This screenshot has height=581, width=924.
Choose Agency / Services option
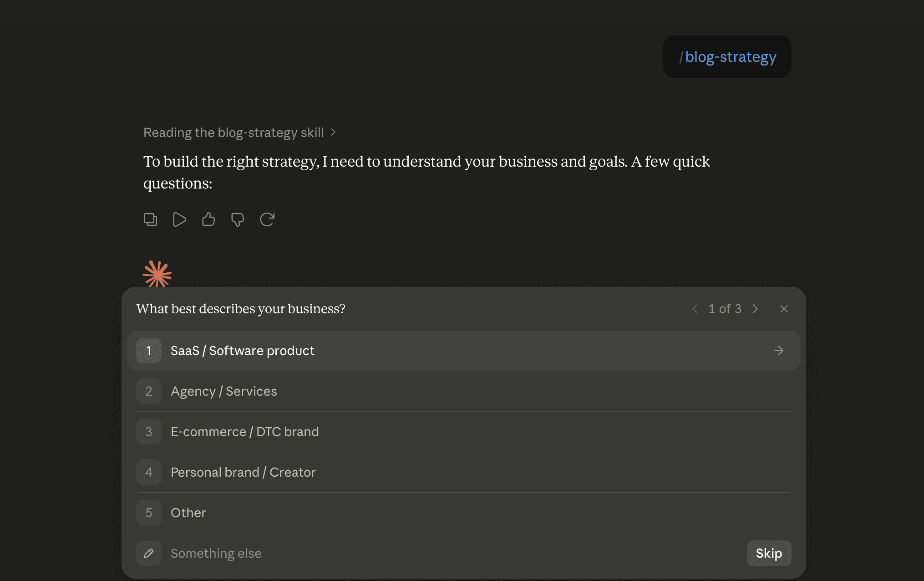click(463, 391)
